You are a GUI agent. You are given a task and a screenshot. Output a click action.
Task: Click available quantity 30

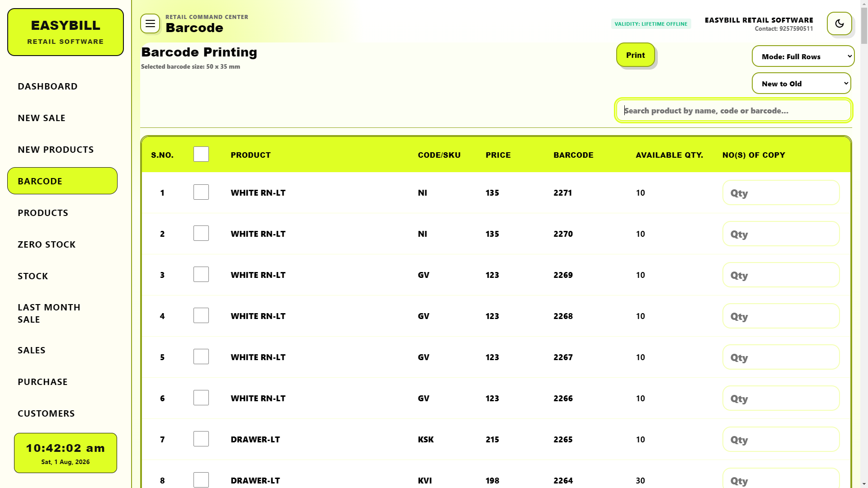(640, 481)
